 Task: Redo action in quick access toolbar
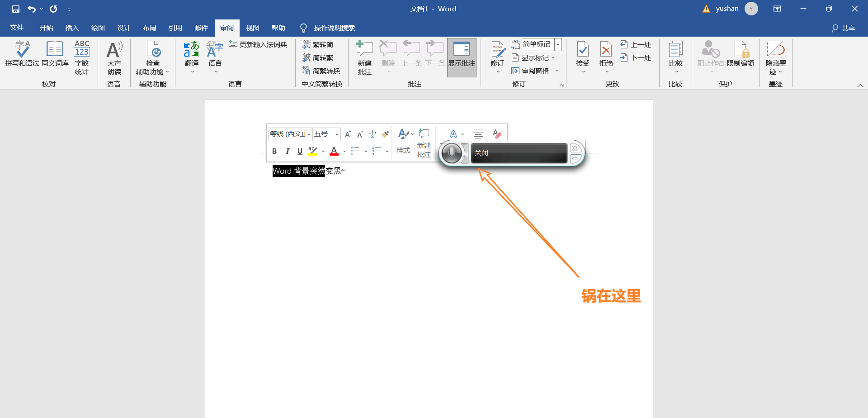[53, 9]
